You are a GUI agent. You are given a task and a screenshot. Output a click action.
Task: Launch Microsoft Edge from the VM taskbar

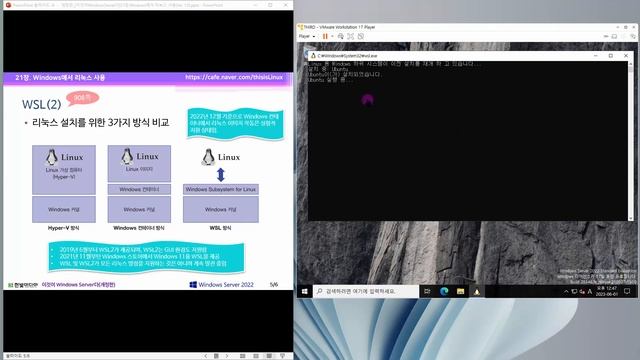click(x=444, y=291)
